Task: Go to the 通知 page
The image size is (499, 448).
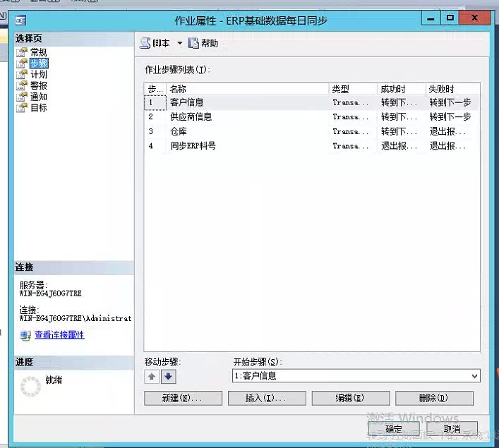Action: click(x=38, y=97)
